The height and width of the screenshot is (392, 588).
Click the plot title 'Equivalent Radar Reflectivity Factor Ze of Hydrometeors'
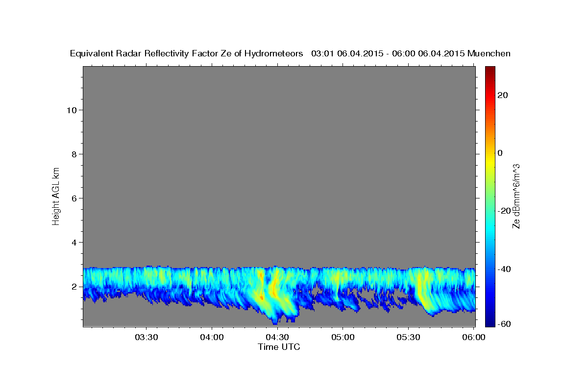point(186,54)
